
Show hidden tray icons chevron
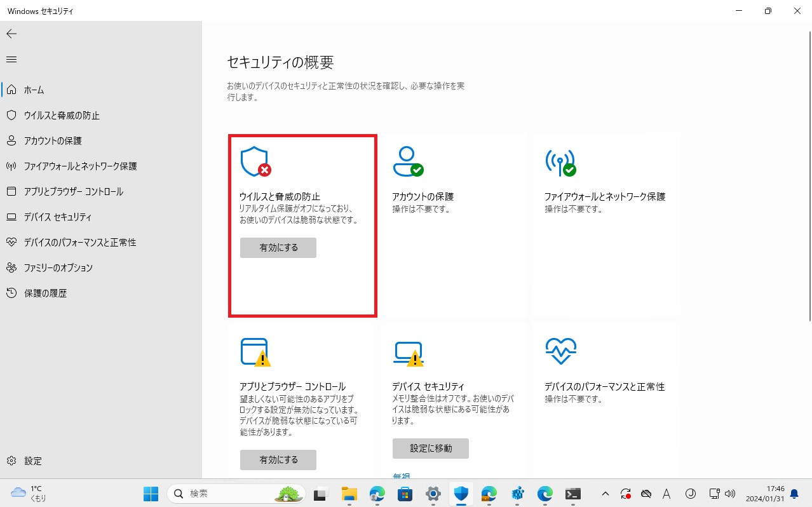tap(605, 494)
